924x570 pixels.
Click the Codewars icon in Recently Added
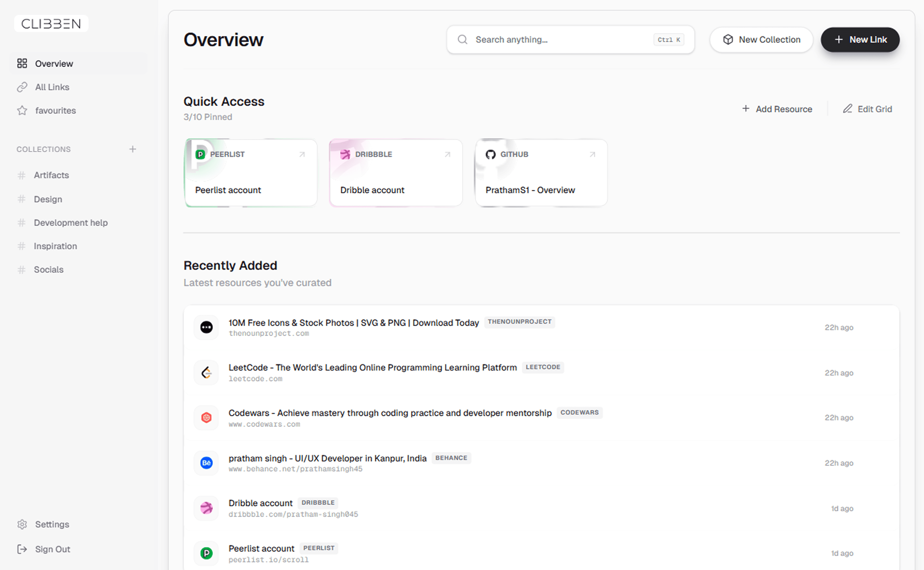(x=206, y=417)
